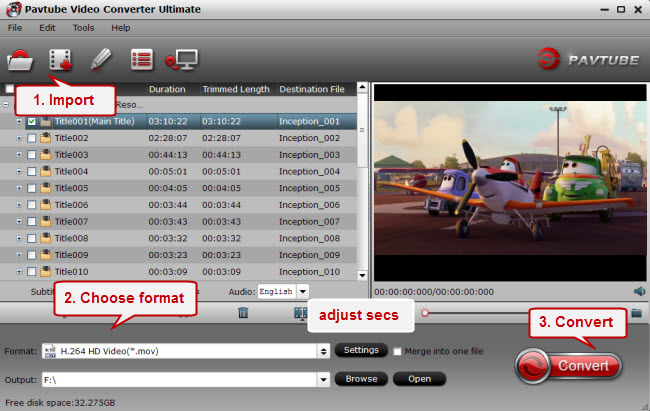Click the folder icon of Title005
This screenshot has width=650, height=411.
point(46,188)
